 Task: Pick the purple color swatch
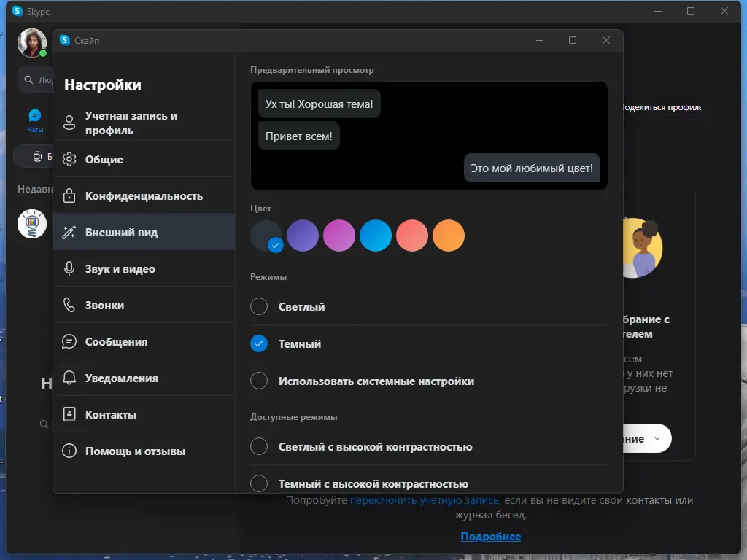pyautogui.click(x=303, y=236)
